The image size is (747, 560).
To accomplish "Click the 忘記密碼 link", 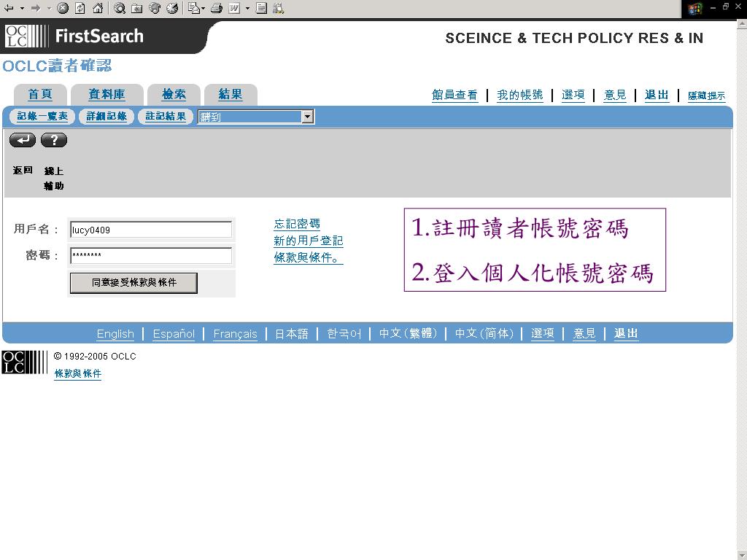I will (297, 224).
